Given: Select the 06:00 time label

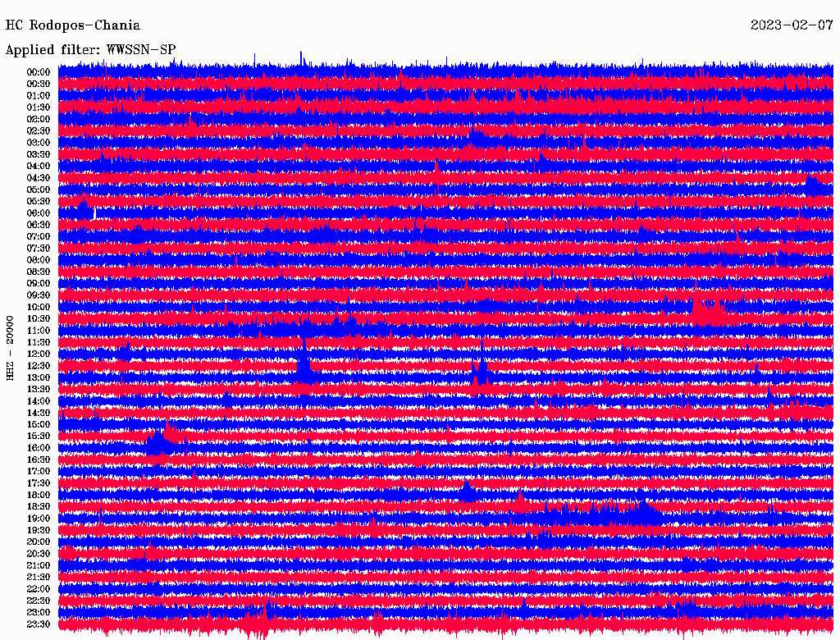Looking at the screenshot, I should (x=39, y=213).
